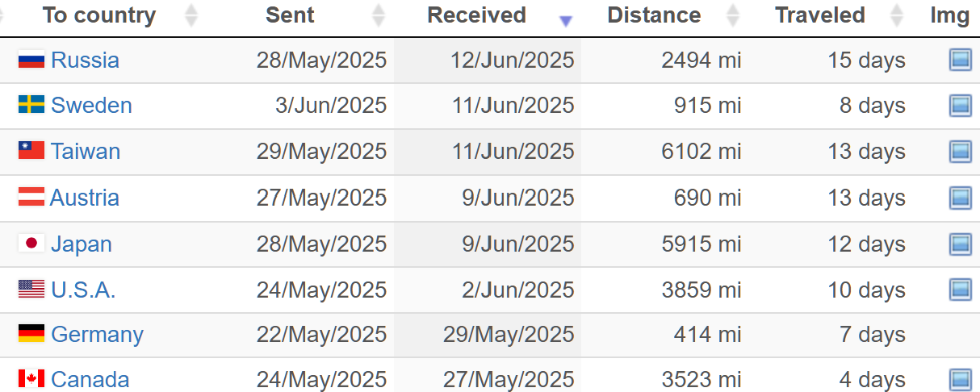Sort by the To country column arrows
Screen dimensions: 980x392
click(x=191, y=15)
